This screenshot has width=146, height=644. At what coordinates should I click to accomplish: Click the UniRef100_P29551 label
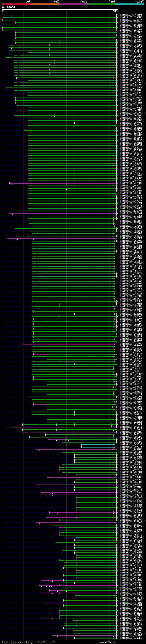(x=131, y=226)
